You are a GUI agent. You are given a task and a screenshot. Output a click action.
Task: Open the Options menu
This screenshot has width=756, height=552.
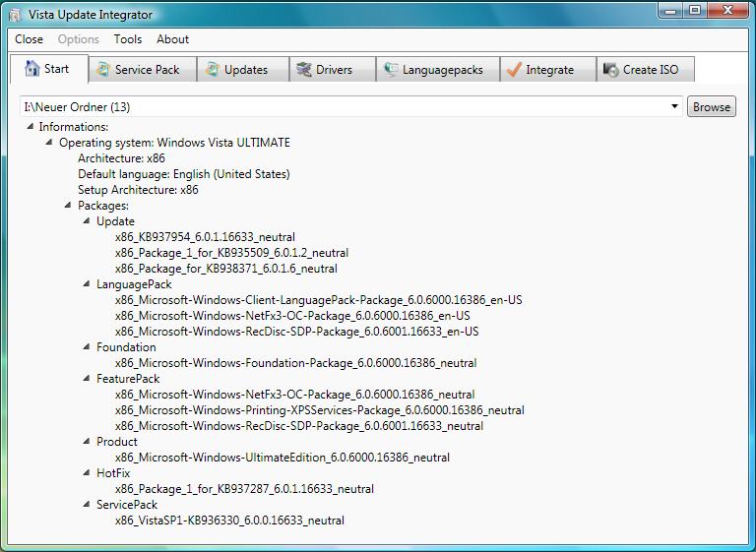tap(79, 39)
